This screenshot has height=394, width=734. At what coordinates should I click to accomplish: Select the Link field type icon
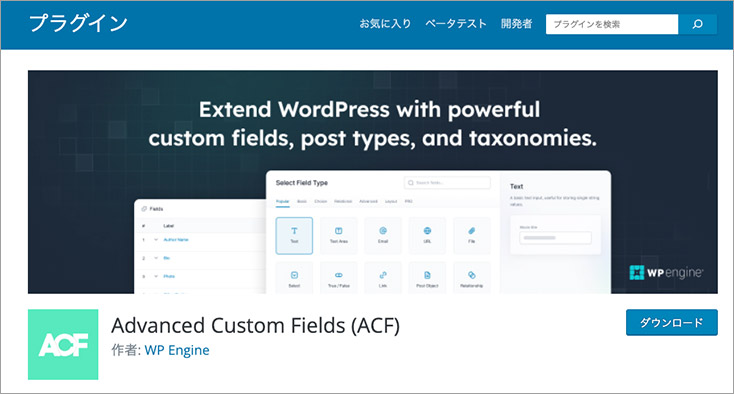click(383, 278)
